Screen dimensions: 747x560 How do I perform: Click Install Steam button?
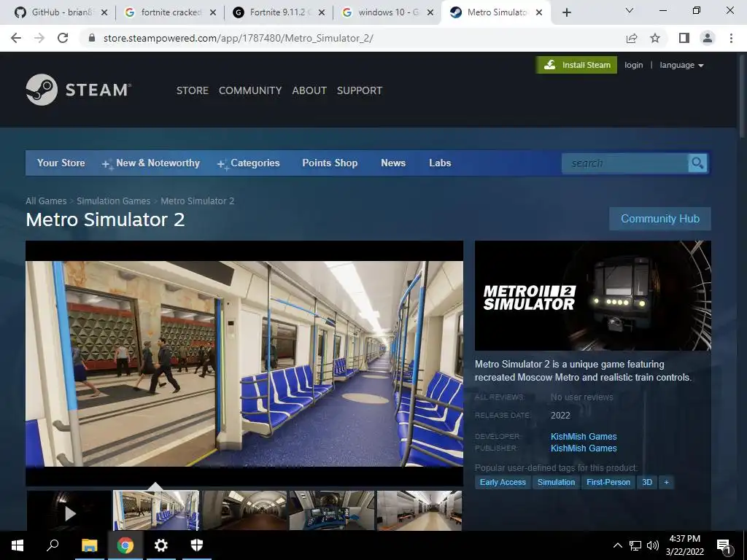576,65
